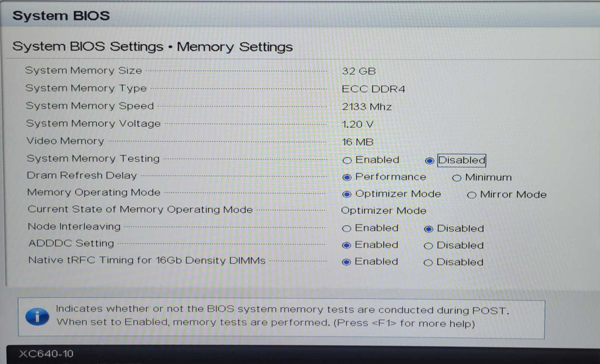This screenshot has width=600, height=364.
Task: Select Mirror Mode for Memory Operating Mode
Action: (472, 195)
